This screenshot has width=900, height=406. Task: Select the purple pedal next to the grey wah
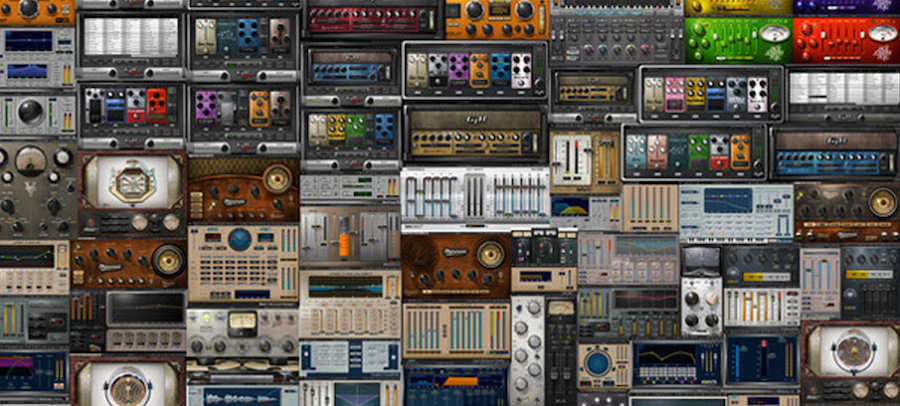coord(205,108)
